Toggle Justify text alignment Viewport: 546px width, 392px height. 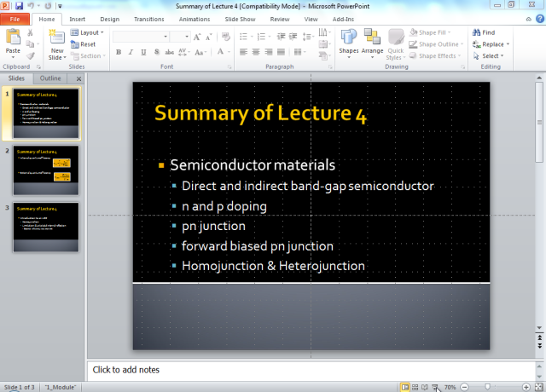pyautogui.click(x=281, y=52)
